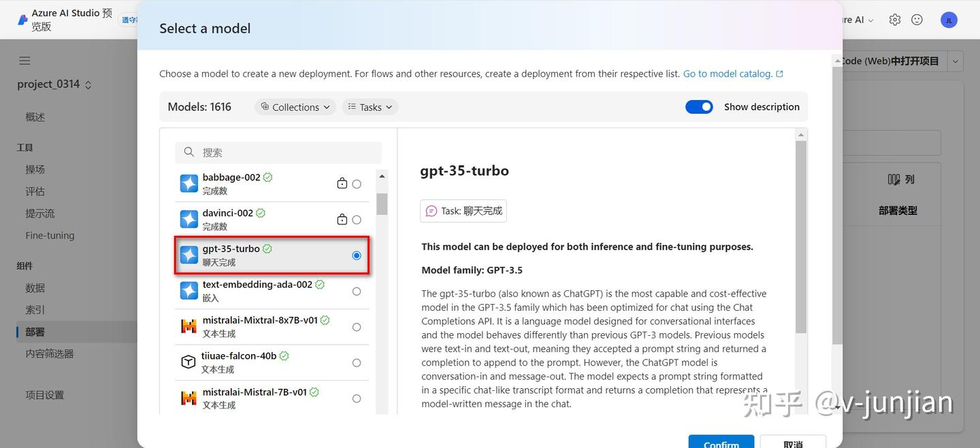Select the davinci-002 radio button
The width and height of the screenshot is (980, 448).
[356, 219]
